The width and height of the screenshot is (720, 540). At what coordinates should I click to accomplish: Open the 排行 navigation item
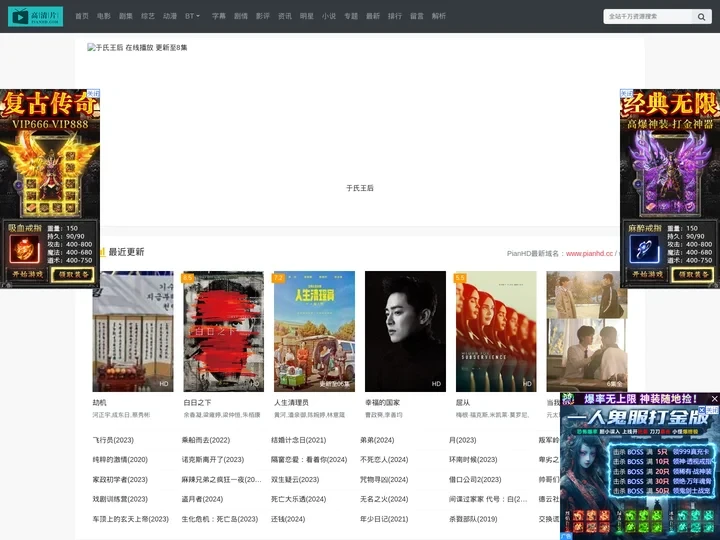395,16
